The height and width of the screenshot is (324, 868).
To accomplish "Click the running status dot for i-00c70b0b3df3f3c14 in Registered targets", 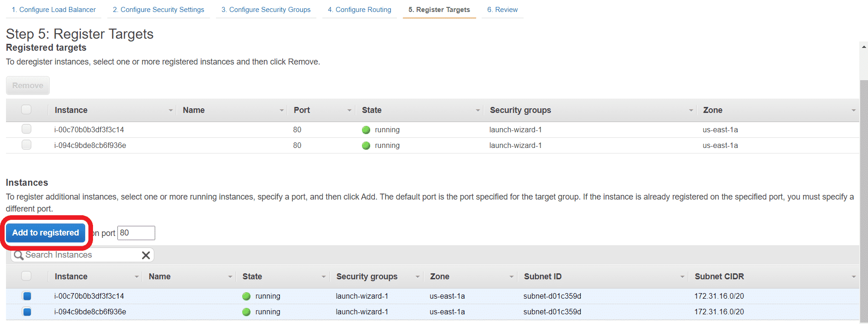I will click(x=366, y=130).
